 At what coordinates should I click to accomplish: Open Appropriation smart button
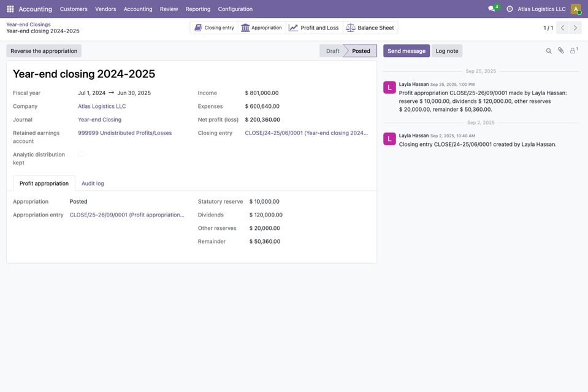262,28
